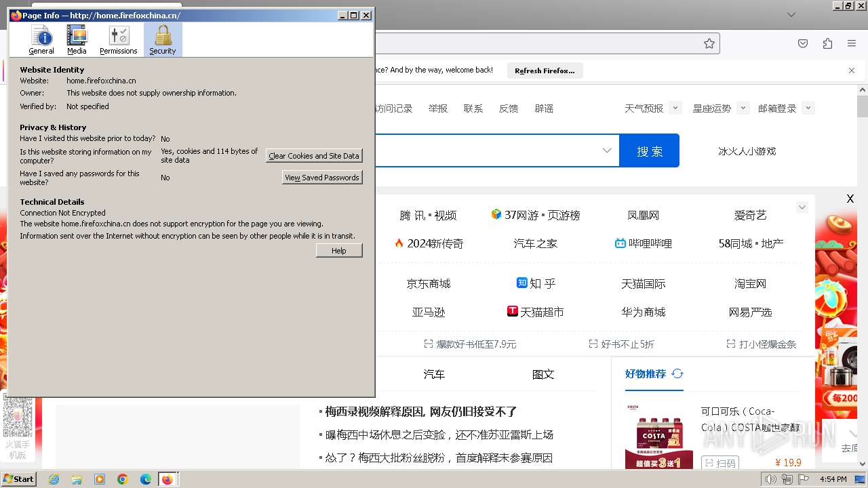868x488 pixels.
Task: Click the blue 搜索 search button
Action: pyautogui.click(x=650, y=150)
